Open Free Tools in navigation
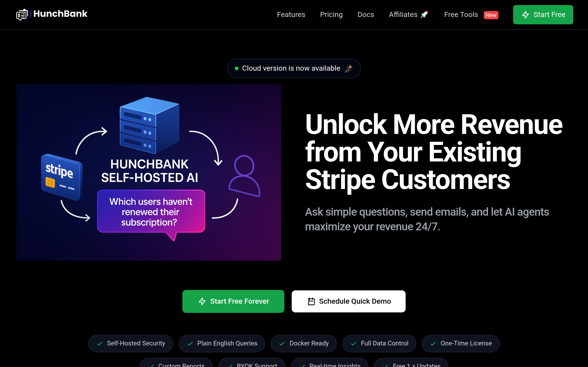The image size is (588, 367). (x=461, y=14)
